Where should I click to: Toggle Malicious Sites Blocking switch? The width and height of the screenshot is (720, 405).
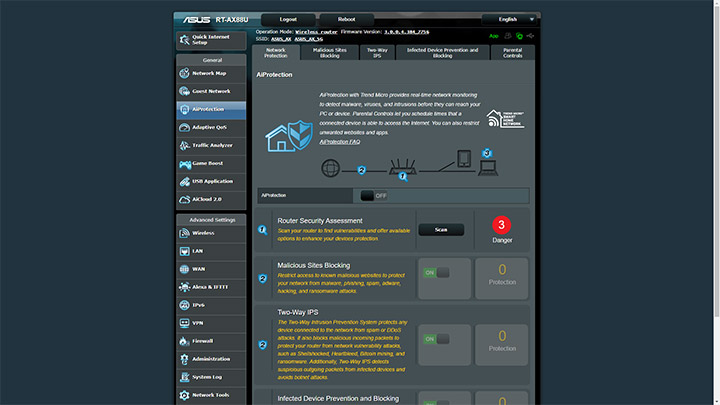click(436, 273)
